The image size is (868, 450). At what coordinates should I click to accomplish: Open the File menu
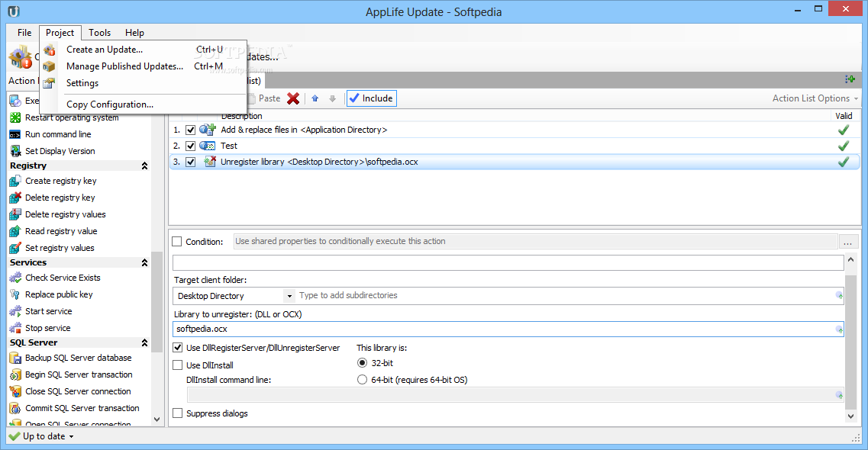pyautogui.click(x=24, y=33)
